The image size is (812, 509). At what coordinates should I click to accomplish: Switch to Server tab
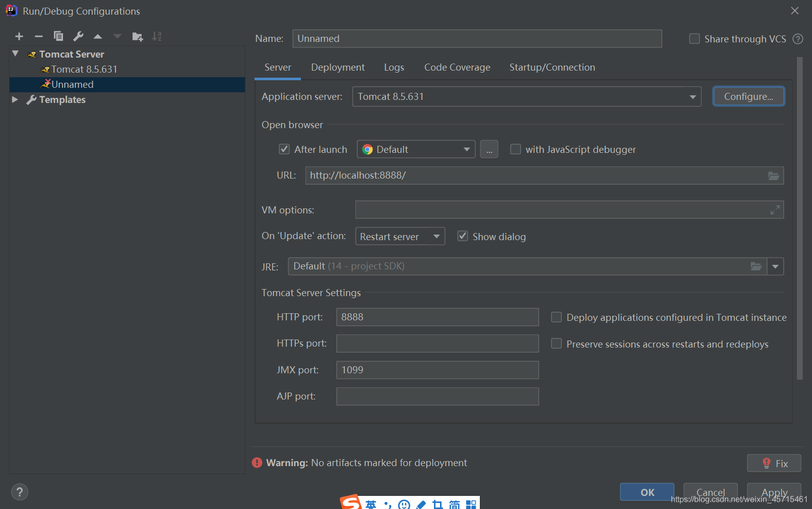[x=278, y=68]
